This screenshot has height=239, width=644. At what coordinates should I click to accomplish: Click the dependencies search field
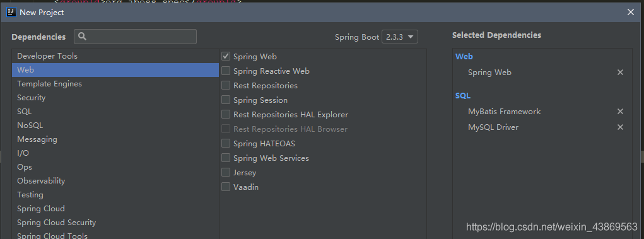click(135, 37)
